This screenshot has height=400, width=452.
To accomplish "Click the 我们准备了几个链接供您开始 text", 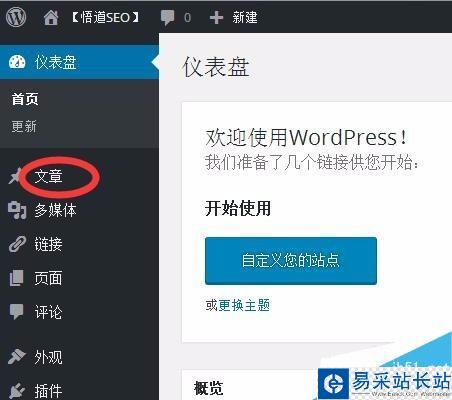I will coord(311,163).
